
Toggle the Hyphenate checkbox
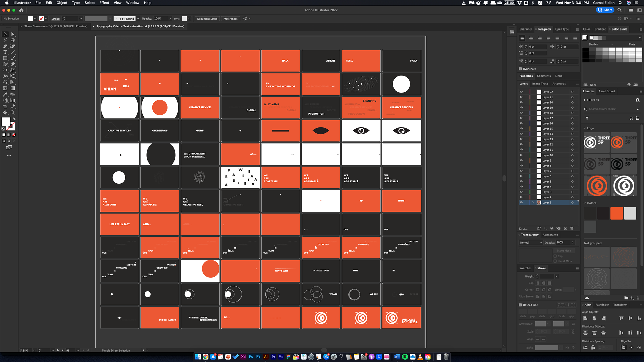click(x=520, y=69)
